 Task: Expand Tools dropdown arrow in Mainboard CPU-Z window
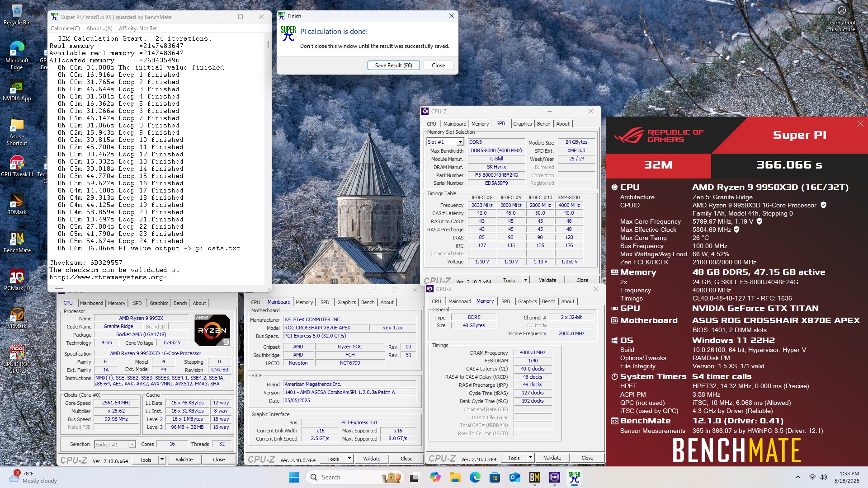click(349, 459)
